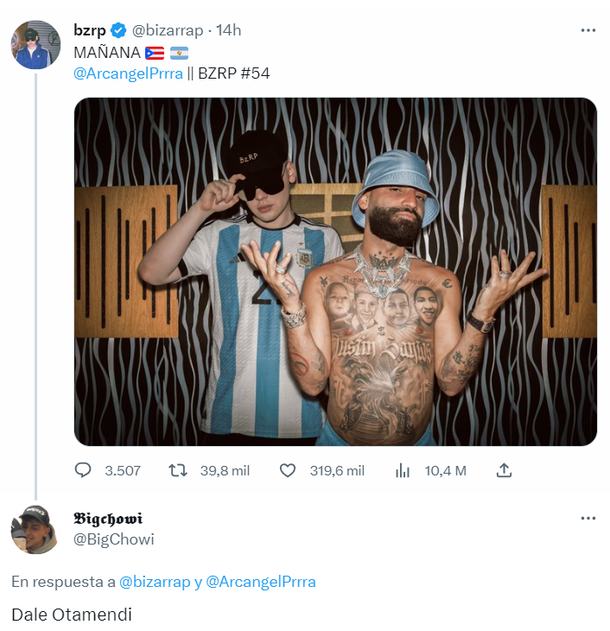Image resolution: width=610 pixels, height=631 pixels.
Task: Open the @ArcangelPrrra mention in the tweet text
Action: [x=126, y=73]
